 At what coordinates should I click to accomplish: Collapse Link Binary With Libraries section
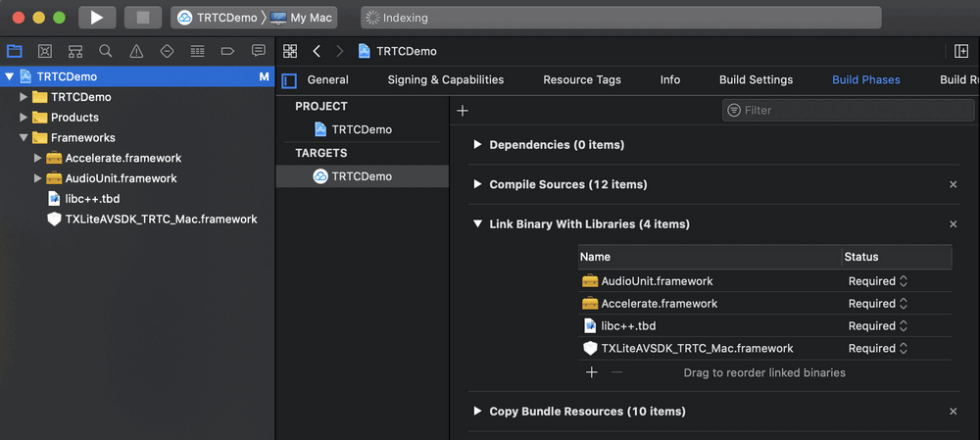[477, 224]
